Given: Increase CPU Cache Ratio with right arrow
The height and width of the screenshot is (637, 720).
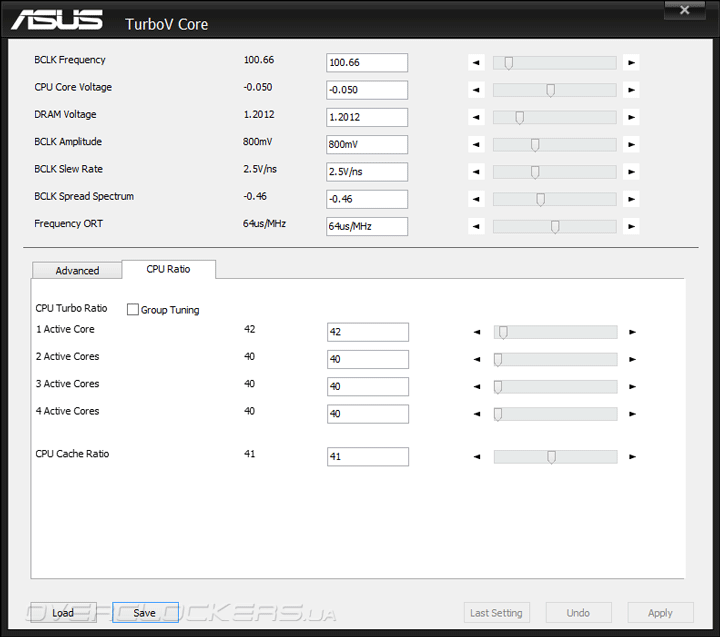Looking at the screenshot, I should (x=632, y=457).
